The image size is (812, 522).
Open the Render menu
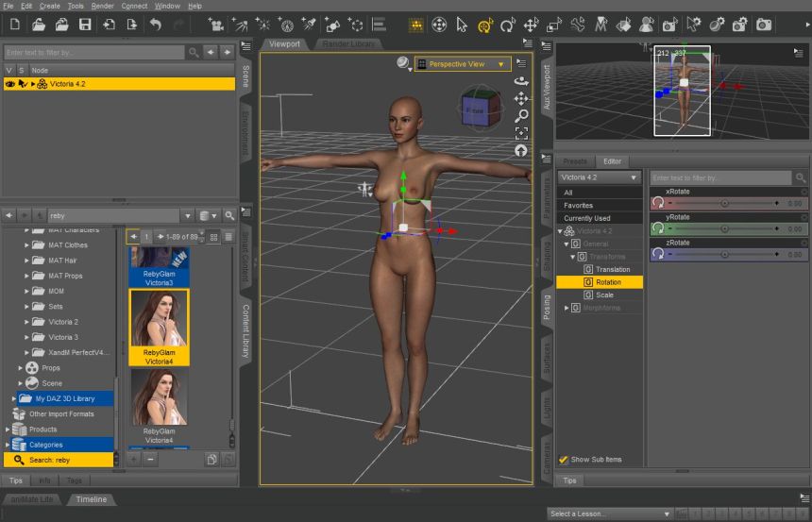tap(102, 6)
